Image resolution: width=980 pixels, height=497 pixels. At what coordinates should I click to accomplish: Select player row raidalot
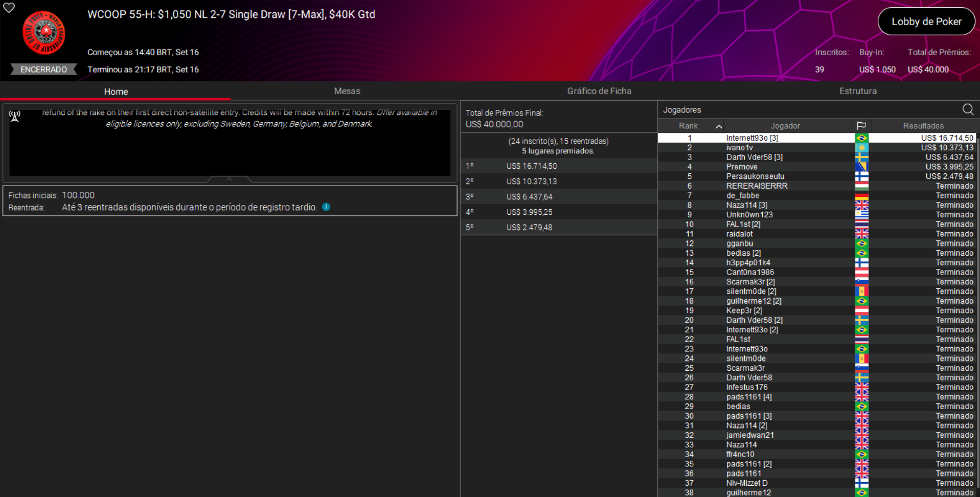817,234
